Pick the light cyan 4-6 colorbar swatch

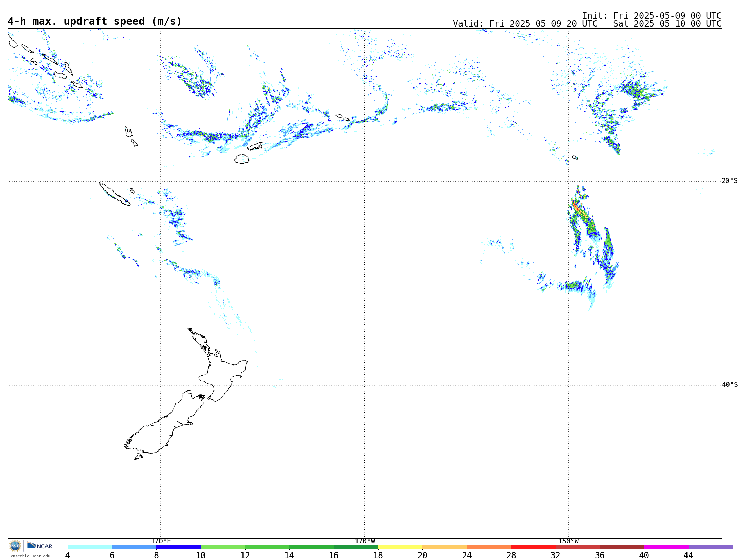tap(90, 547)
